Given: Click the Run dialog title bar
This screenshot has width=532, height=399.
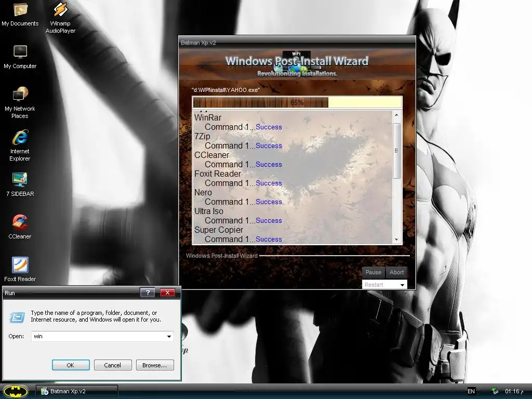Looking at the screenshot, I should 71,293.
